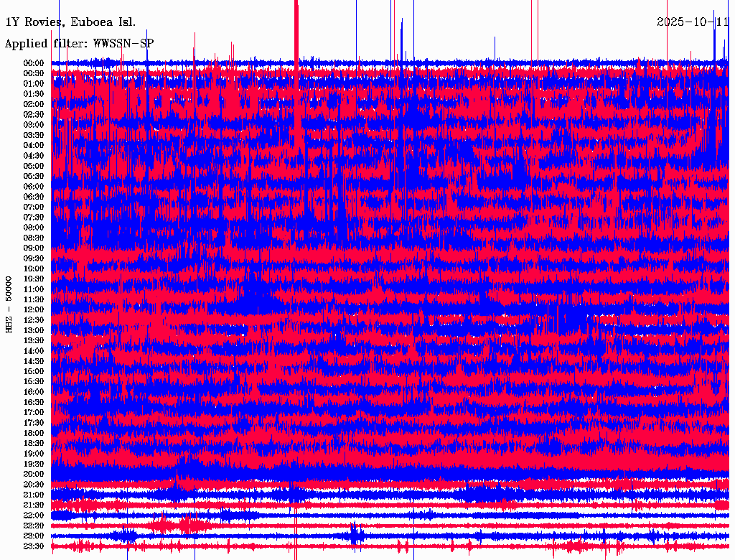Select the 08:00 time label

(x=34, y=228)
